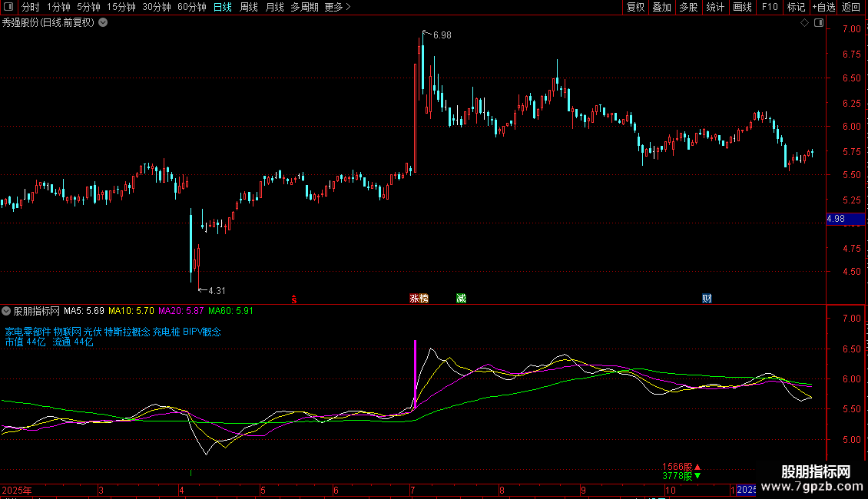This screenshot has width=868, height=499.
Task: Click the 特斯拉概念 tag
Action: coord(127,332)
